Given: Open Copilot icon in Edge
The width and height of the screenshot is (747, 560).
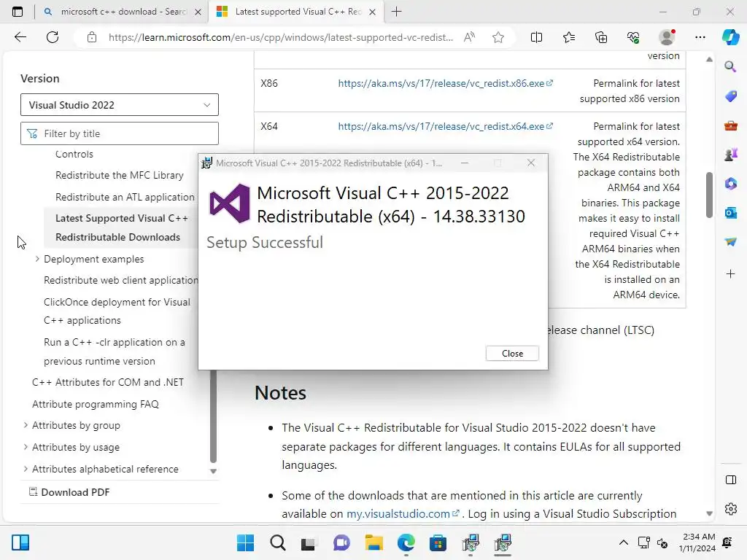Looking at the screenshot, I should click(x=730, y=37).
